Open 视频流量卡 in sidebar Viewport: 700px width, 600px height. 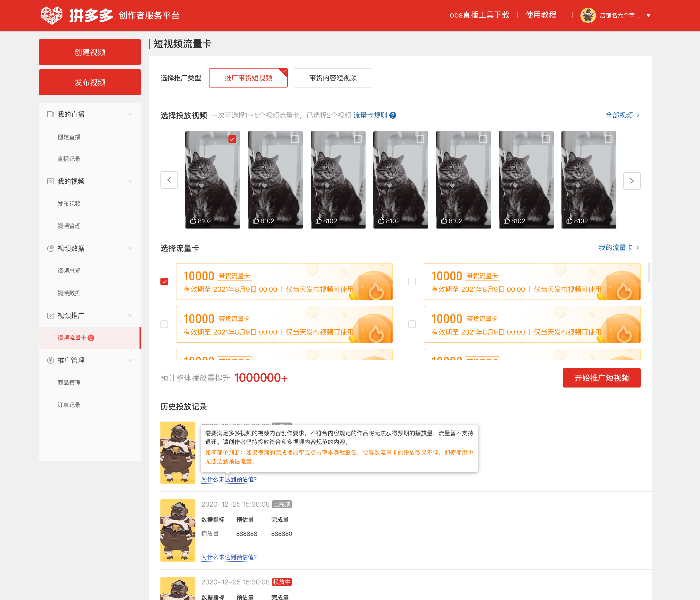90,338
